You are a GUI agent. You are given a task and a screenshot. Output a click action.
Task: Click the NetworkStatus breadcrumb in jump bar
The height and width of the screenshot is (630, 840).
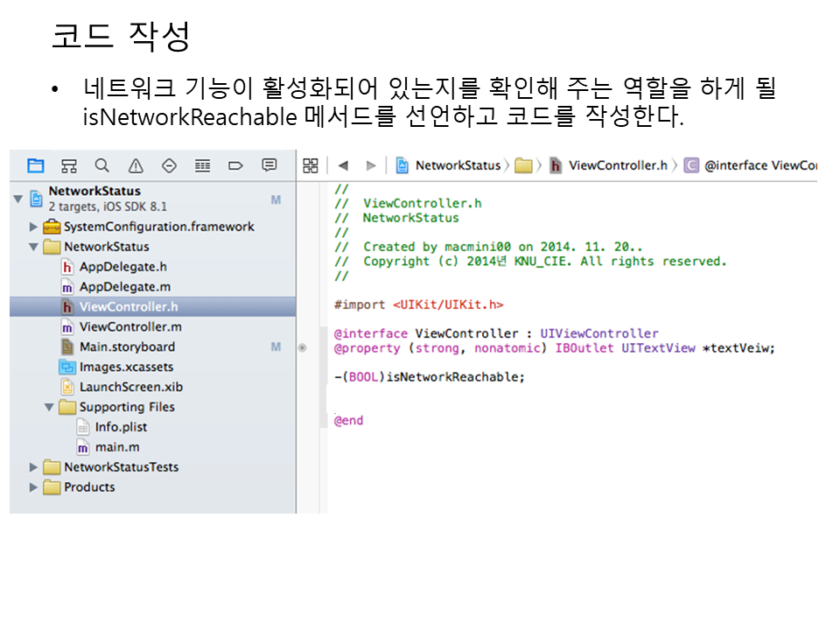coord(457,165)
